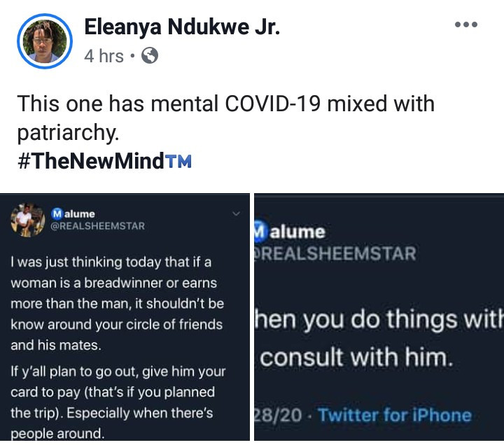Click the 'Twitter for iPhone' link

(x=395, y=415)
